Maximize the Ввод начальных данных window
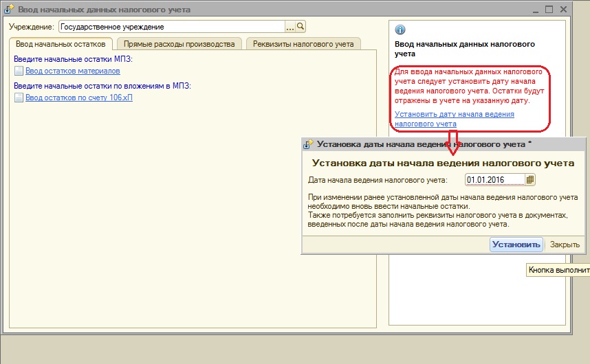The width and height of the screenshot is (590, 364). [549, 10]
